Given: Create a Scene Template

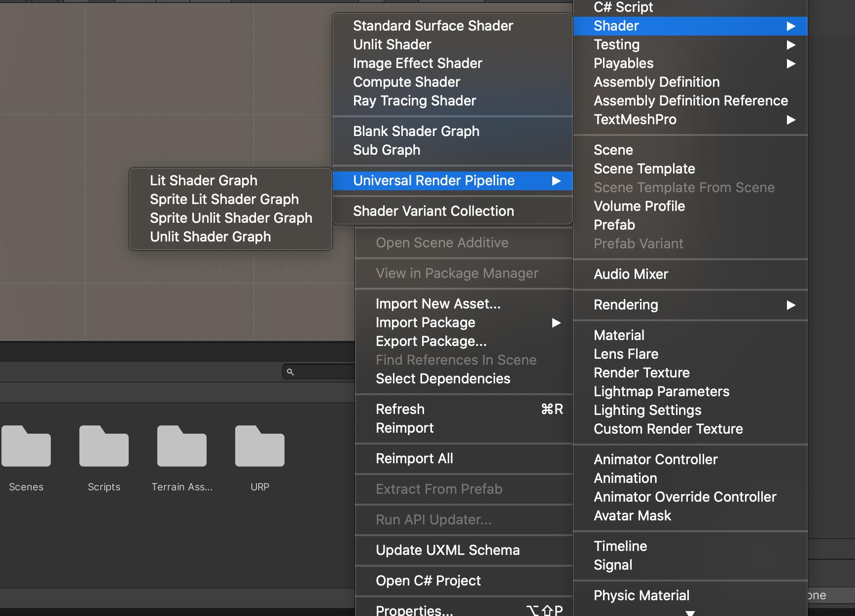Looking at the screenshot, I should pyautogui.click(x=690, y=169).
